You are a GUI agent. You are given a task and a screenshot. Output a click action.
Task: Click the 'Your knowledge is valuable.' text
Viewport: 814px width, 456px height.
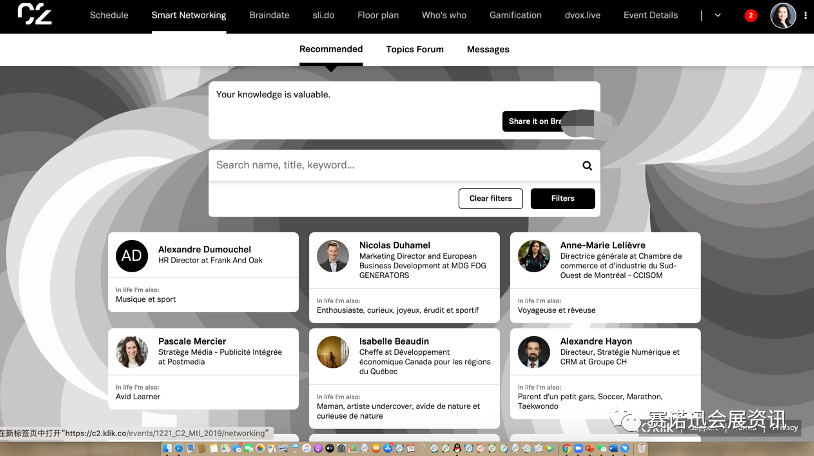(273, 95)
